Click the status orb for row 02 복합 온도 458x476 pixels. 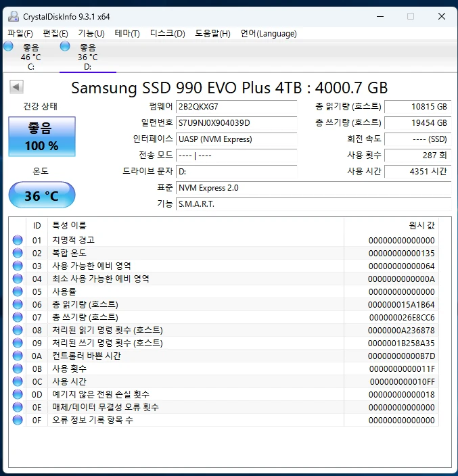18,253
